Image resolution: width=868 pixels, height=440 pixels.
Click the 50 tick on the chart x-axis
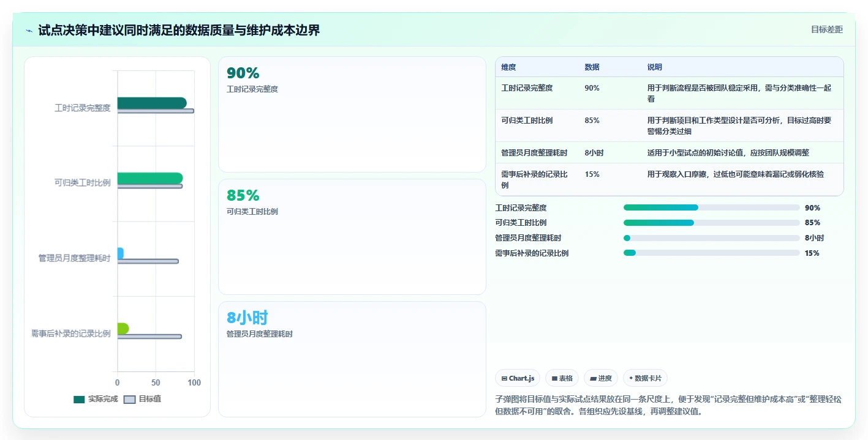pyautogui.click(x=156, y=382)
